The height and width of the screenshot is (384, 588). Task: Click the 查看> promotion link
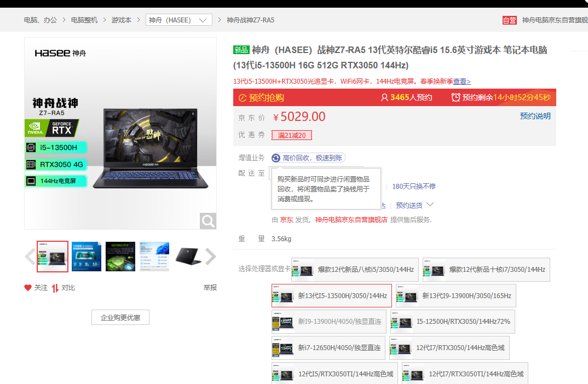[x=462, y=82]
